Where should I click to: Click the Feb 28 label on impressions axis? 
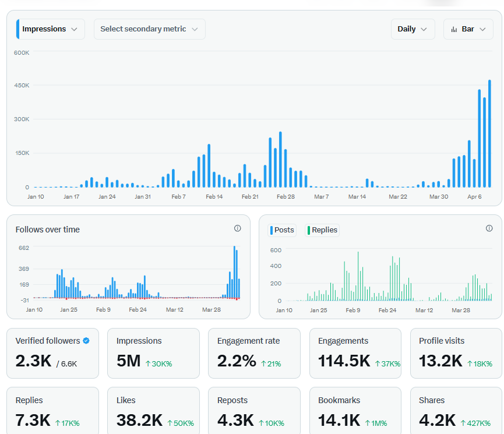pos(286,196)
